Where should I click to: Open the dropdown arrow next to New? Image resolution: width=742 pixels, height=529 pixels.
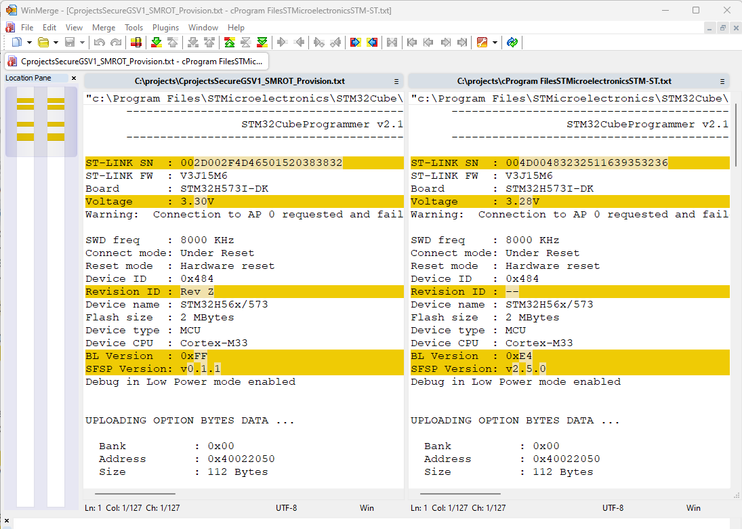tap(29, 43)
